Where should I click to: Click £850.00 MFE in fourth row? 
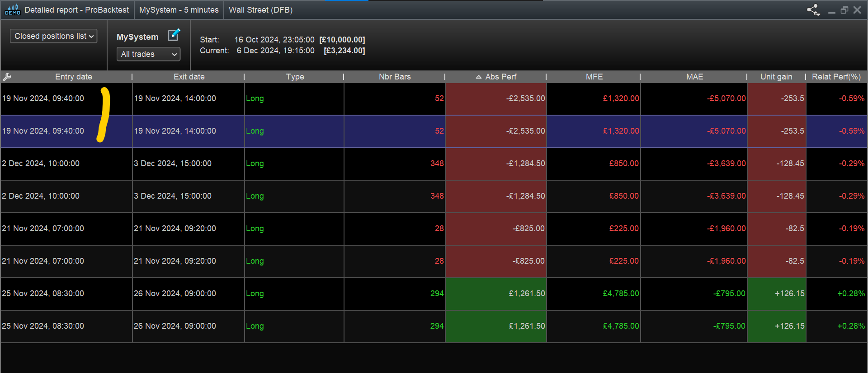pos(624,196)
